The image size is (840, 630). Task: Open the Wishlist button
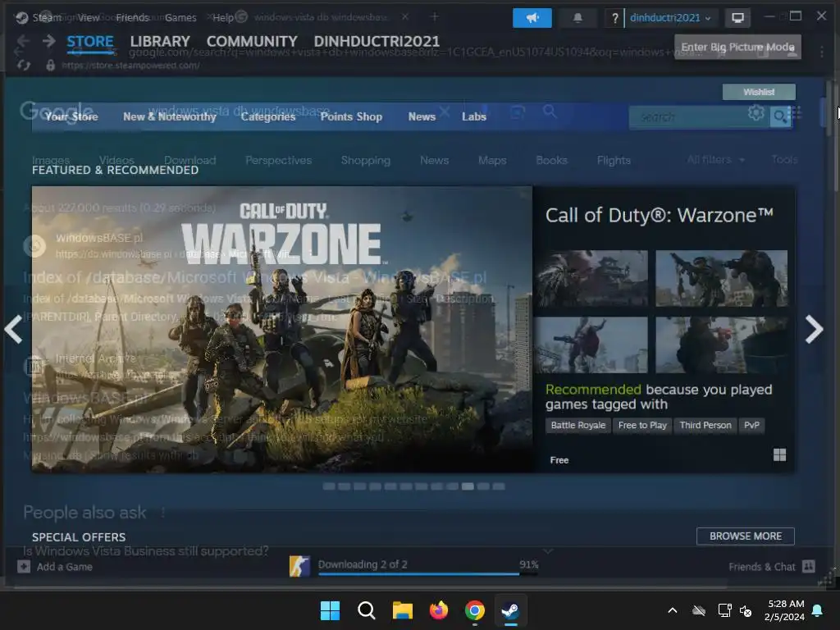tap(759, 92)
